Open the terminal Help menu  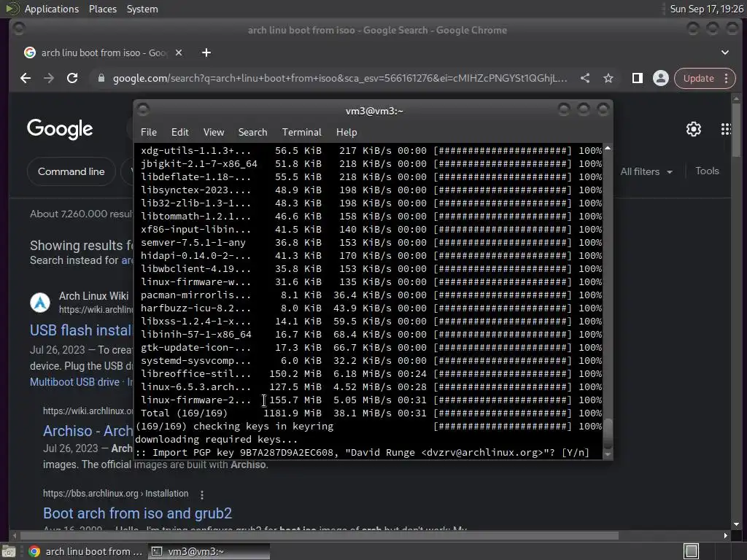(347, 132)
